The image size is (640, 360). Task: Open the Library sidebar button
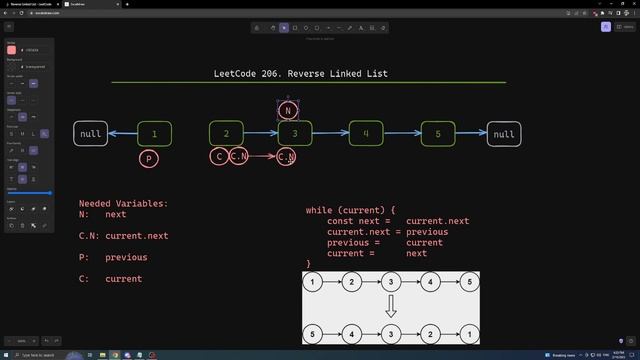(x=625, y=27)
